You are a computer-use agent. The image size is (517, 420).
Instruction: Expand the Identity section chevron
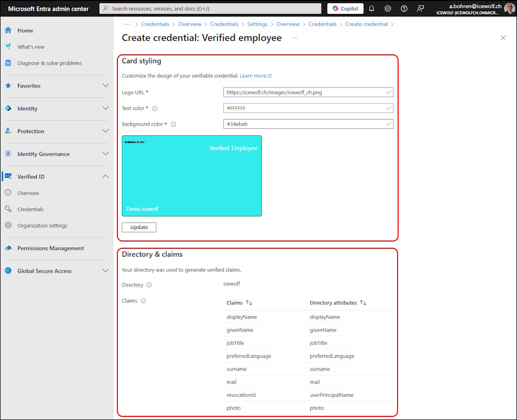click(105, 108)
